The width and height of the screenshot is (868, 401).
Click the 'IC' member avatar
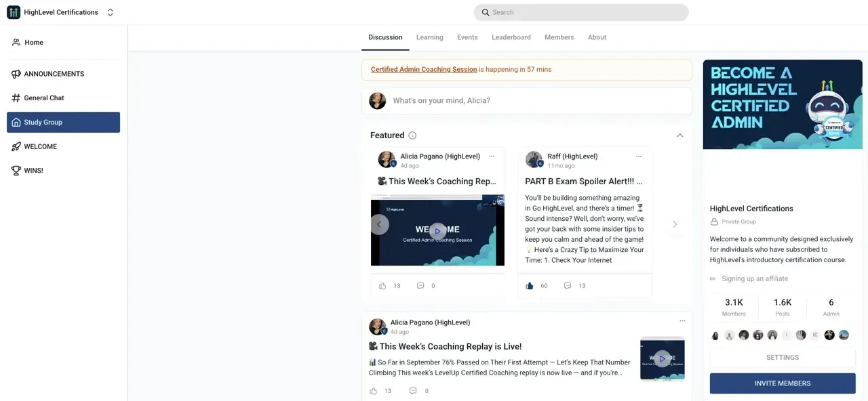(815, 335)
